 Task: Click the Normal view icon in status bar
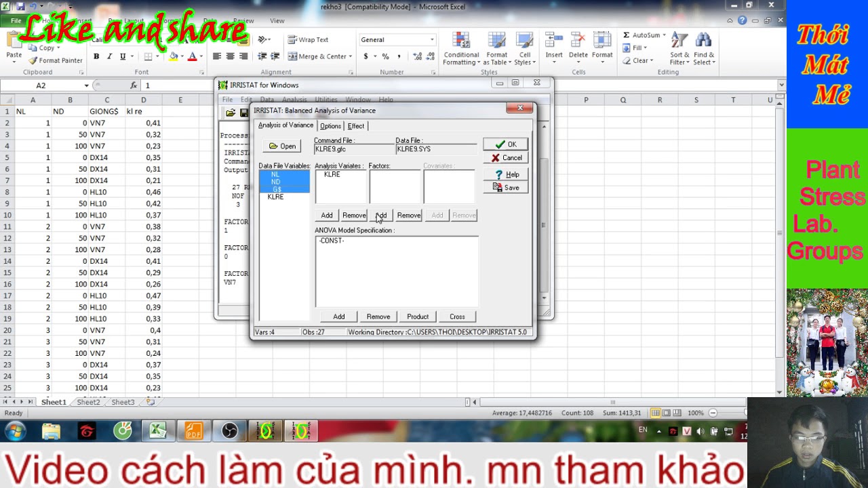point(655,413)
